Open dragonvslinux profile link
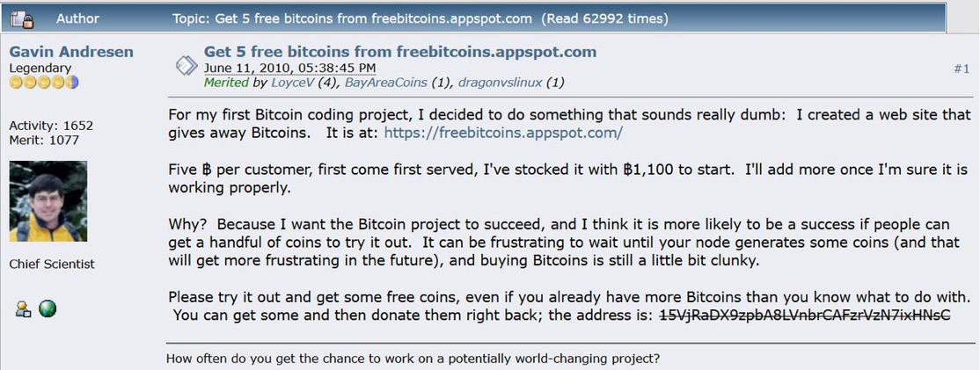Screen dimensions: 980x370 tap(499, 83)
